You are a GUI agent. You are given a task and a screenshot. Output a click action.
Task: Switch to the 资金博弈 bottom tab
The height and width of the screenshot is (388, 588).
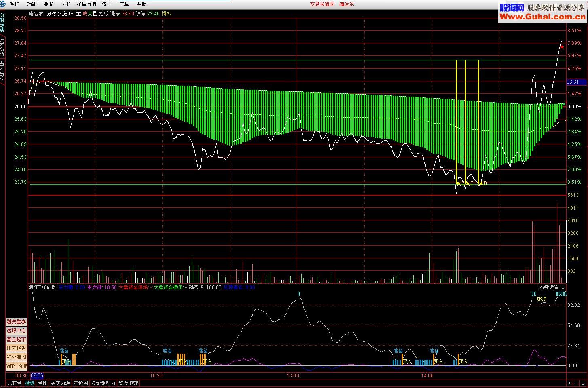128,383
